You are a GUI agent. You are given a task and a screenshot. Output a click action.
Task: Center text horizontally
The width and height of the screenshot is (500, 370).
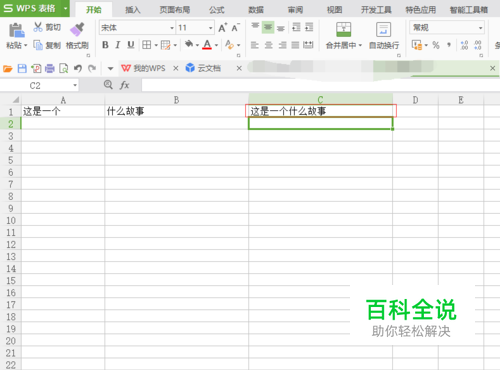[x=268, y=45]
